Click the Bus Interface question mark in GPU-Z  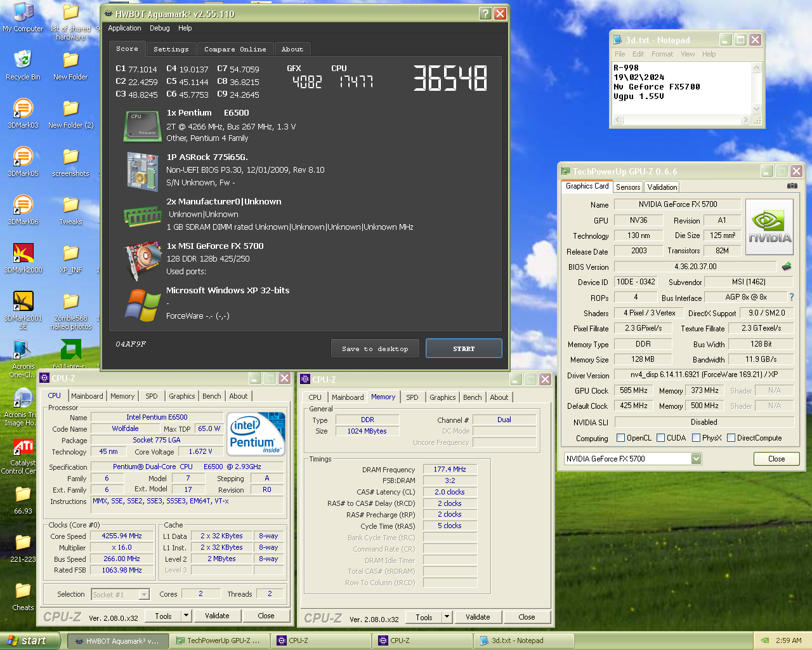[791, 297]
